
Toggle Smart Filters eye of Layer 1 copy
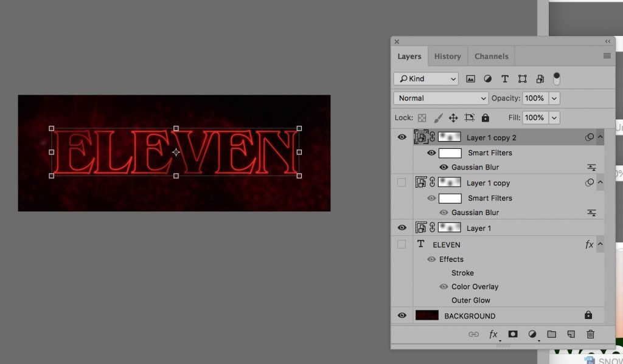[x=431, y=198]
